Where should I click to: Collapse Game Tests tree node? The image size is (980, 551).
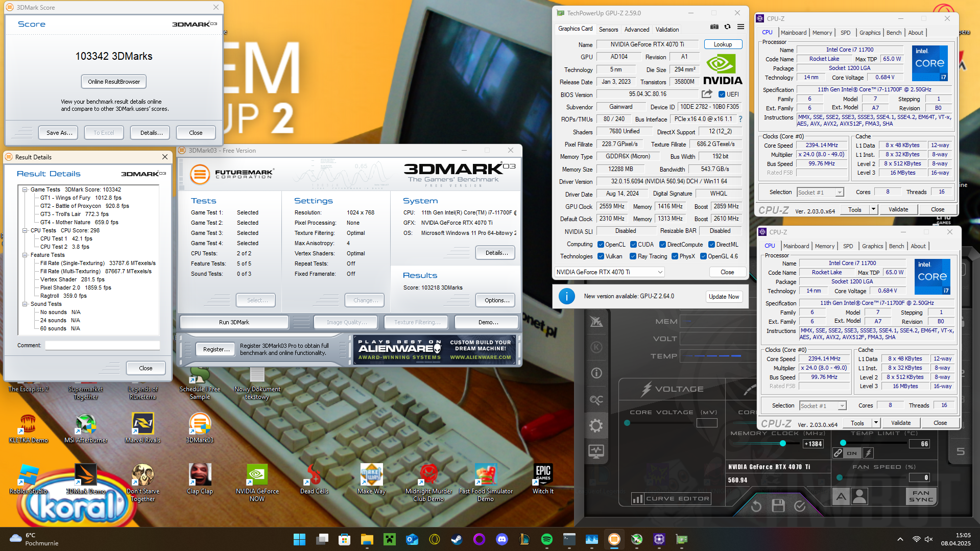coord(25,189)
